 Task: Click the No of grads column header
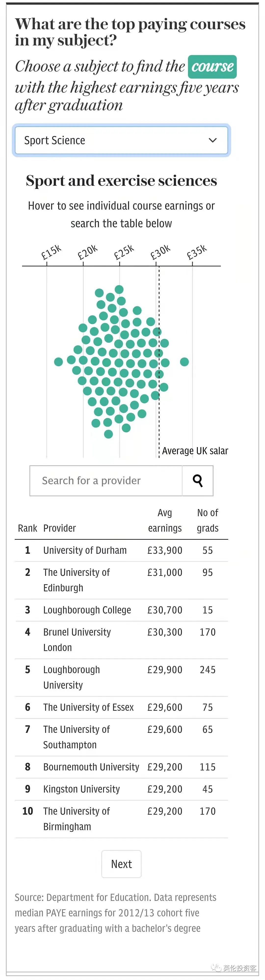208,520
